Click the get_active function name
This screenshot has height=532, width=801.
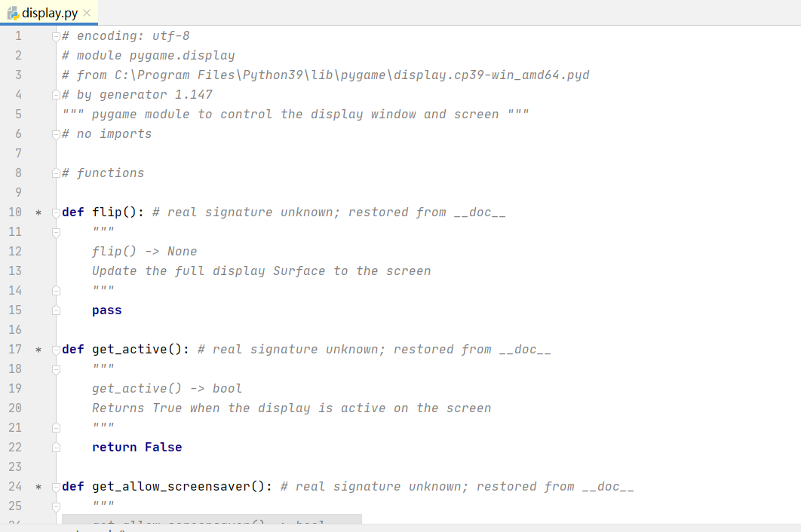pos(130,350)
